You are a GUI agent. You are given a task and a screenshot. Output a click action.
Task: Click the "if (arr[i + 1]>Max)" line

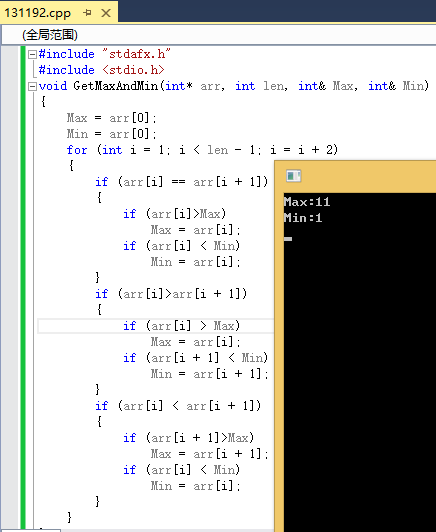[188, 438]
